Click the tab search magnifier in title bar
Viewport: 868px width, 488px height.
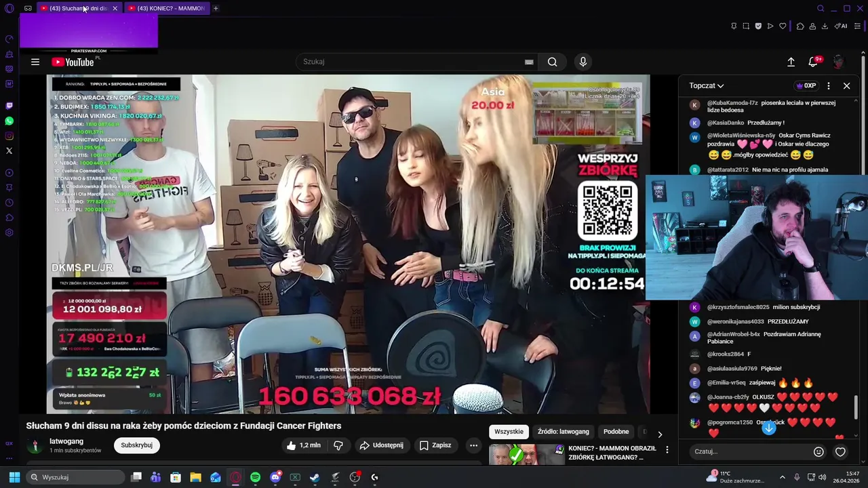click(x=821, y=8)
